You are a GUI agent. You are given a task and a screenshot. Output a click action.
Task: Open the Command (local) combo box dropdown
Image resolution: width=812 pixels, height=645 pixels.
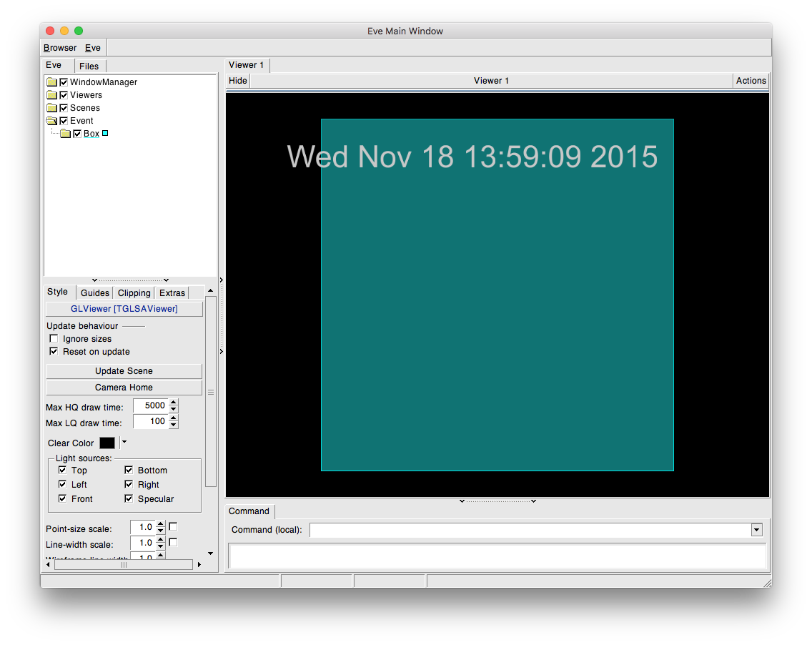point(756,530)
